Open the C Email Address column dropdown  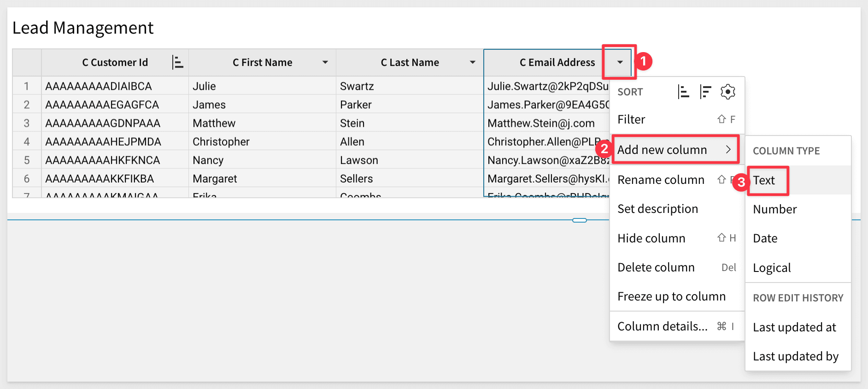click(x=620, y=62)
